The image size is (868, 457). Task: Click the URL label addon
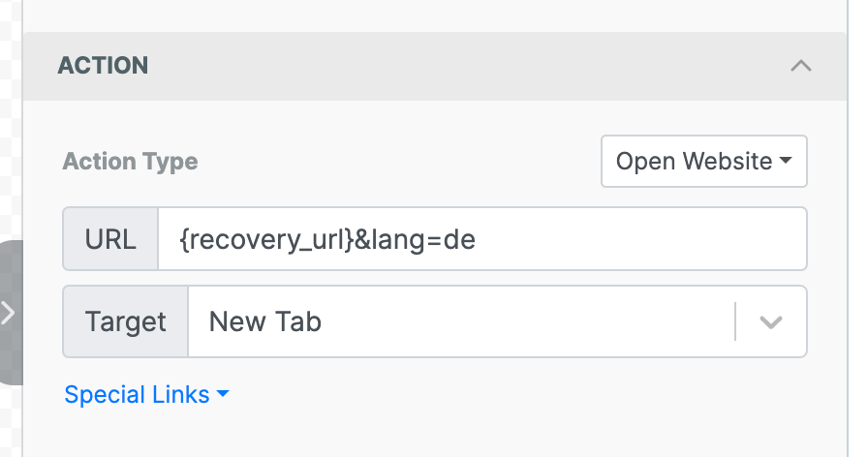coord(110,239)
